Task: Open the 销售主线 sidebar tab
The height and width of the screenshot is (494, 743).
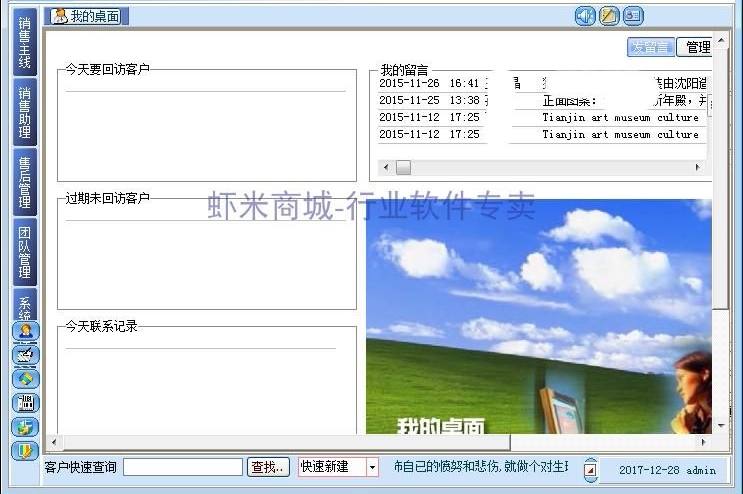Action: [x=25, y=43]
